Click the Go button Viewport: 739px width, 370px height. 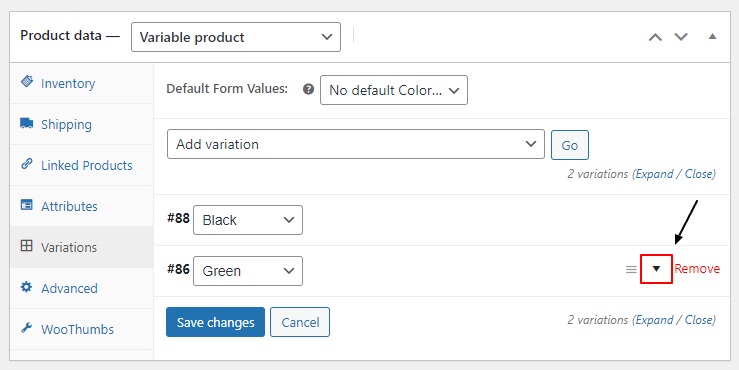pos(570,145)
